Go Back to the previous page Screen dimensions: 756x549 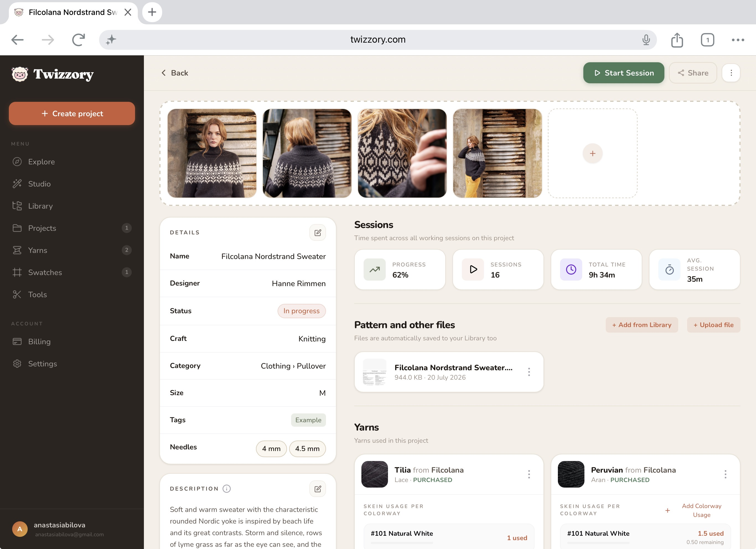175,73
